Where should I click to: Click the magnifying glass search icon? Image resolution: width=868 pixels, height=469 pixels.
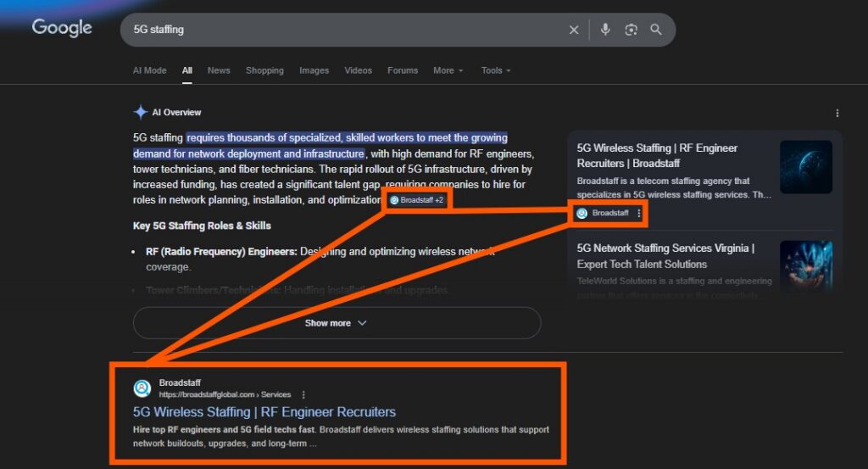656,30
